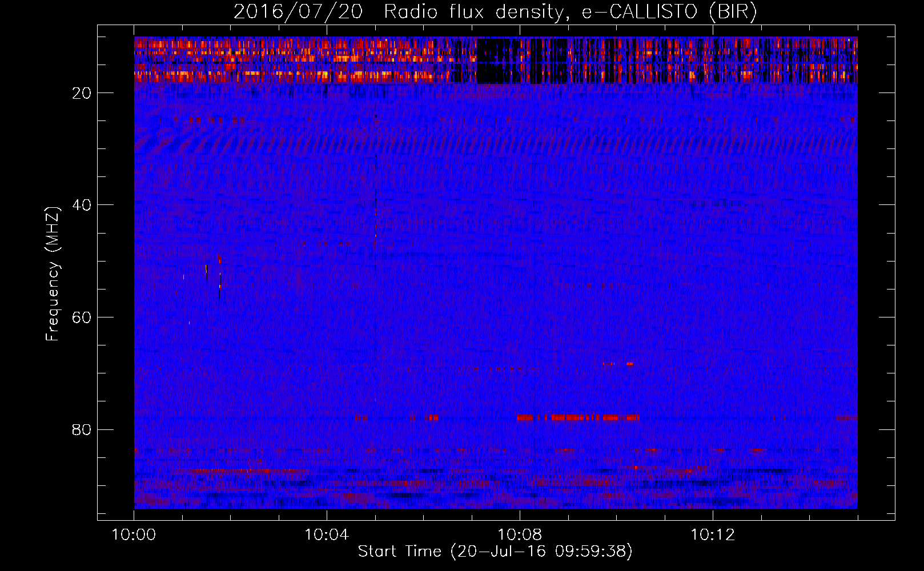Select the 10:12 time tick label
924x571 pixels.
click(x=713, y=535)
